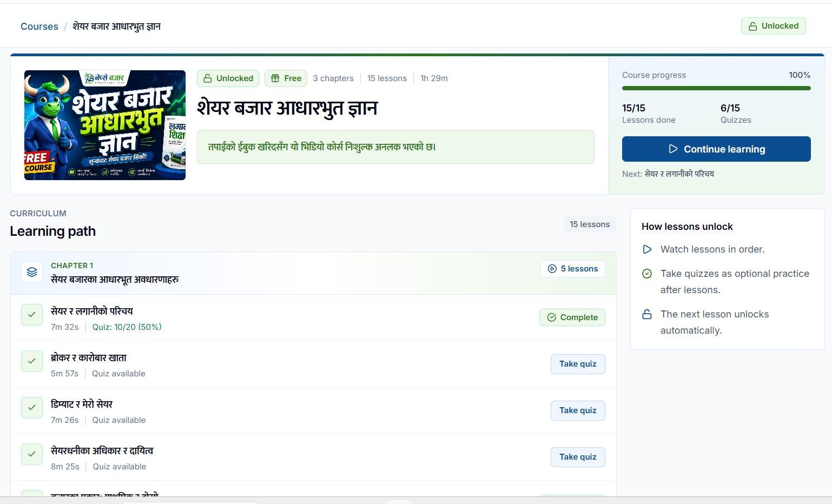Click the checkmark for डिम्याट र मेरो सेयर lesson
The image size is (832, 504).
click(32, 408)
